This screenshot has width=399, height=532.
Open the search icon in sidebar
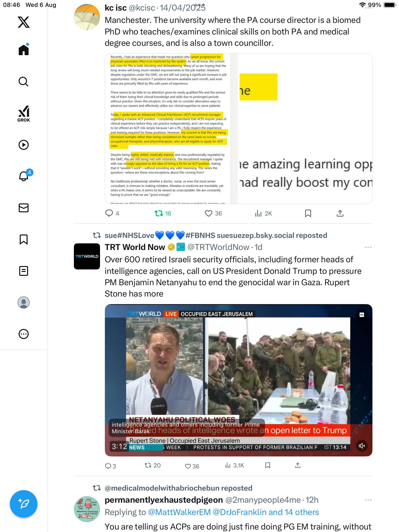click(24, 82)
